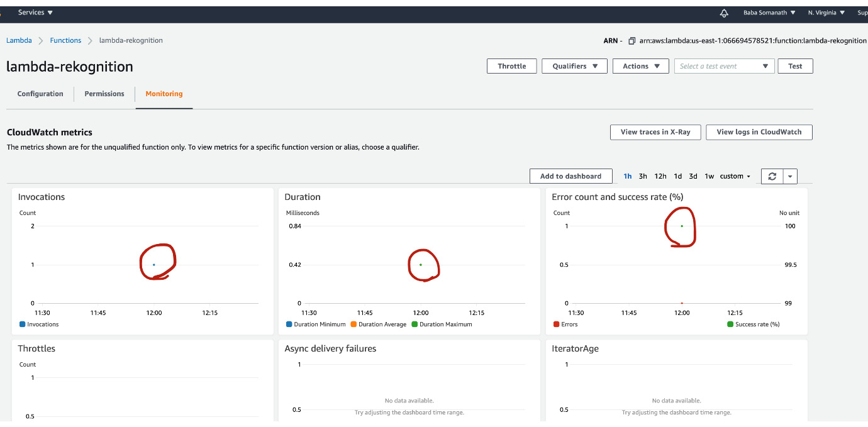Click the Async delivery failures title
This screenshot has height=427, width=868.
click(330, 348)
